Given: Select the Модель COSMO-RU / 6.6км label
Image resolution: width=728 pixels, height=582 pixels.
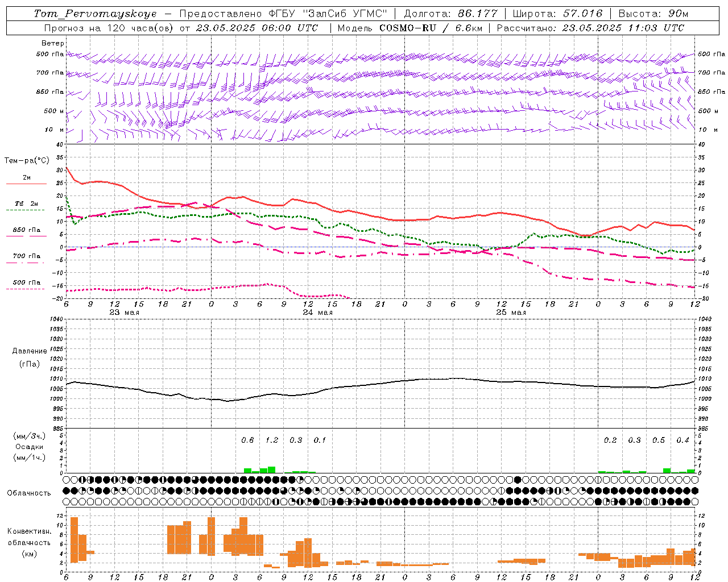Looking at the screenshot, I should point(409,28).
